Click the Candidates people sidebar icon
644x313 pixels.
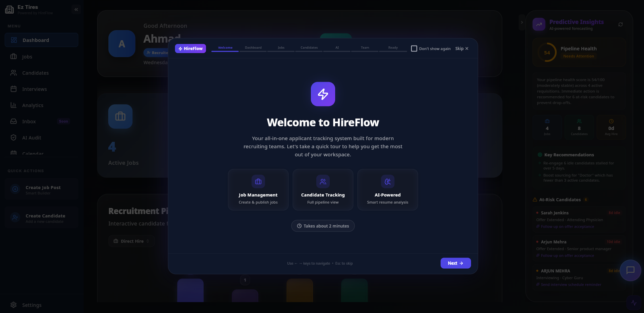pos(14,73)
